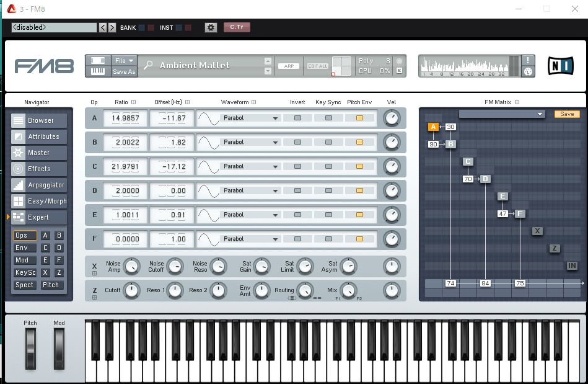Screen dimensions: 588x384
Task: Toggle the ARP button
Action: click(289, 66)
